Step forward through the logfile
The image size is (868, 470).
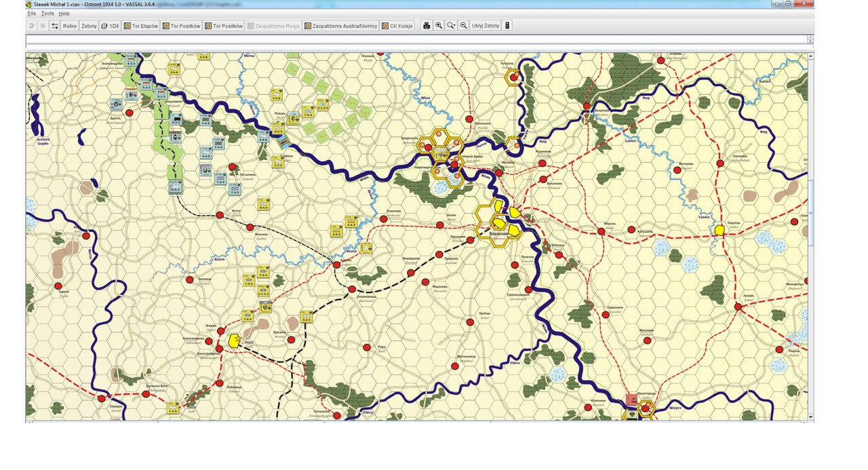[x=43, y=26]
